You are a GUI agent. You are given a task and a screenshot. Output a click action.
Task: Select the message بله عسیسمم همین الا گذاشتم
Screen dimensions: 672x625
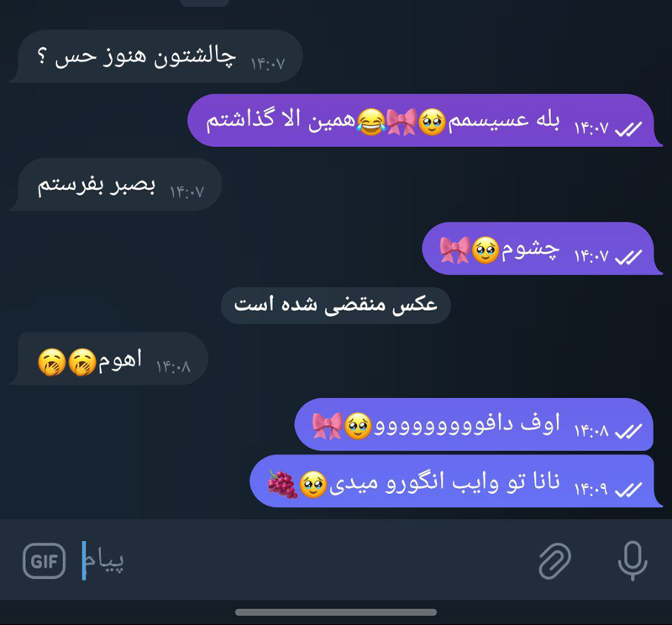pos(425,120)
